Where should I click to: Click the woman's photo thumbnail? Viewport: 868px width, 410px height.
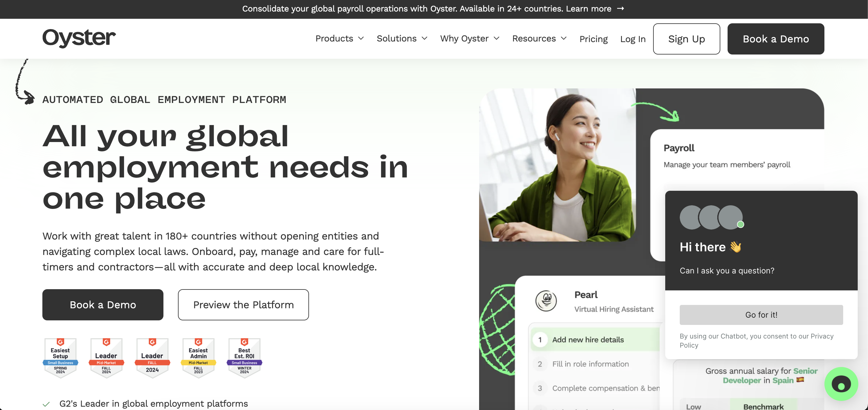click(557, 165)
